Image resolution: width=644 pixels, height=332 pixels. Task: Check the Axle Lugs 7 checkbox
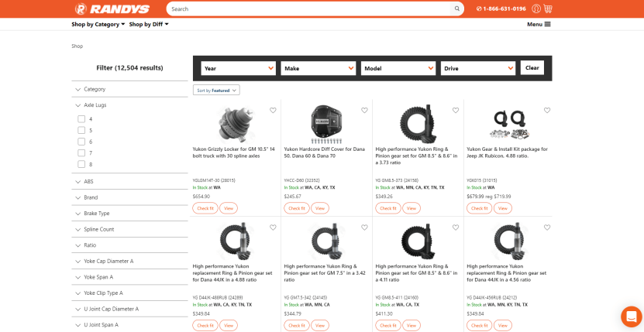81,153
